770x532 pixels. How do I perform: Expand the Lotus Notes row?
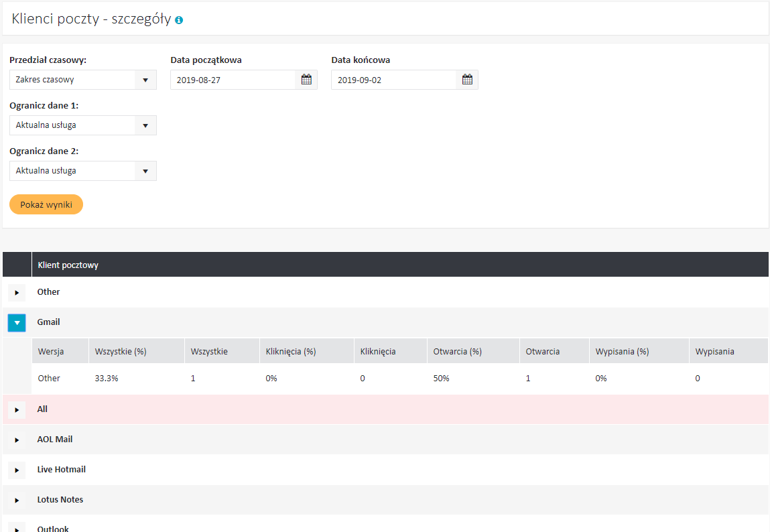tap(17, 501)
